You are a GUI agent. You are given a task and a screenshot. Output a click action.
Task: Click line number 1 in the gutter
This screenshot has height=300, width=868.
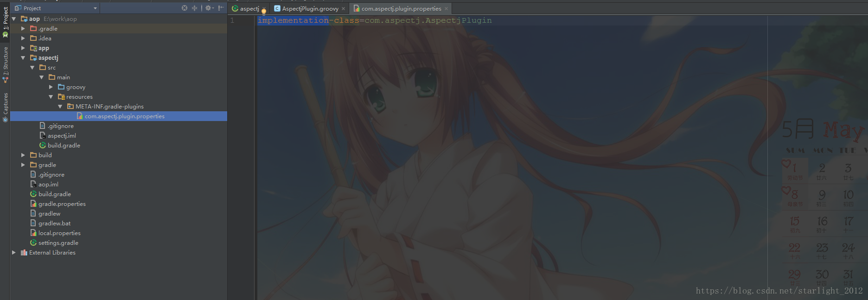[x=232, y=20]
